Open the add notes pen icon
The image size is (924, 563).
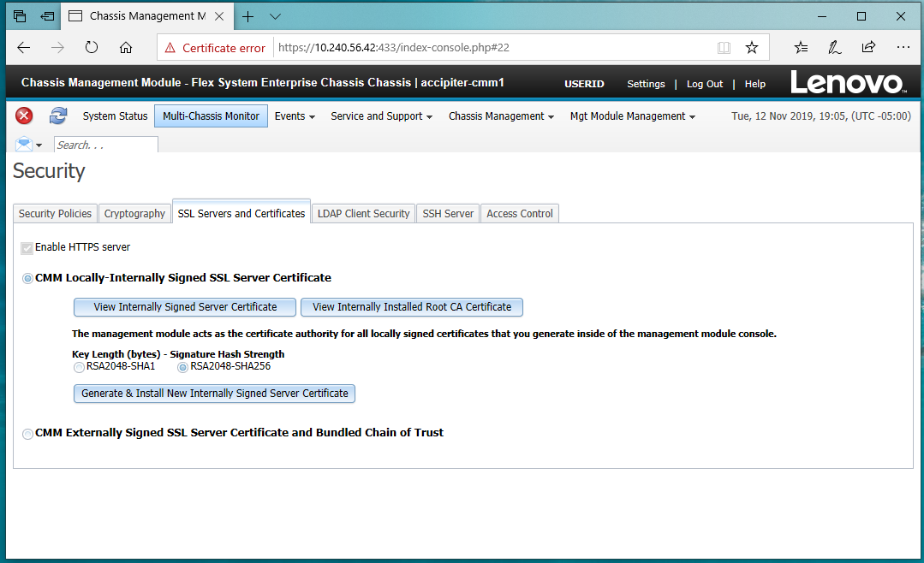click(x=835, y=48)
